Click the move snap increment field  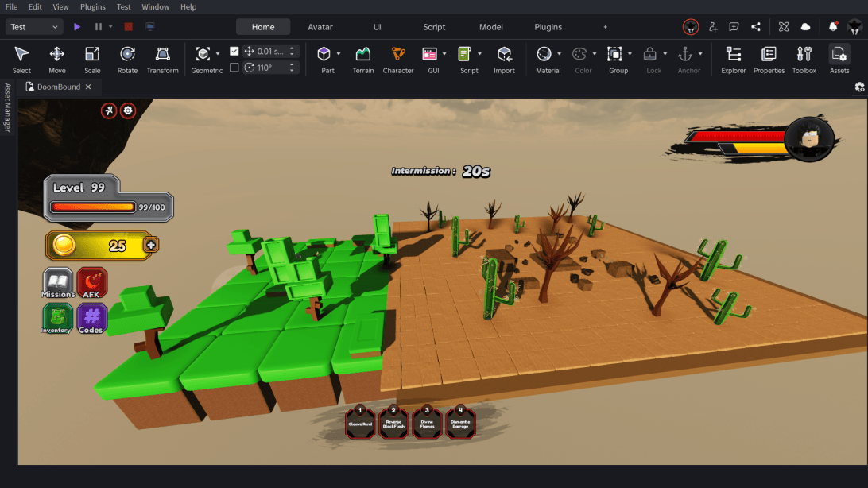click(x=271, y=51)
